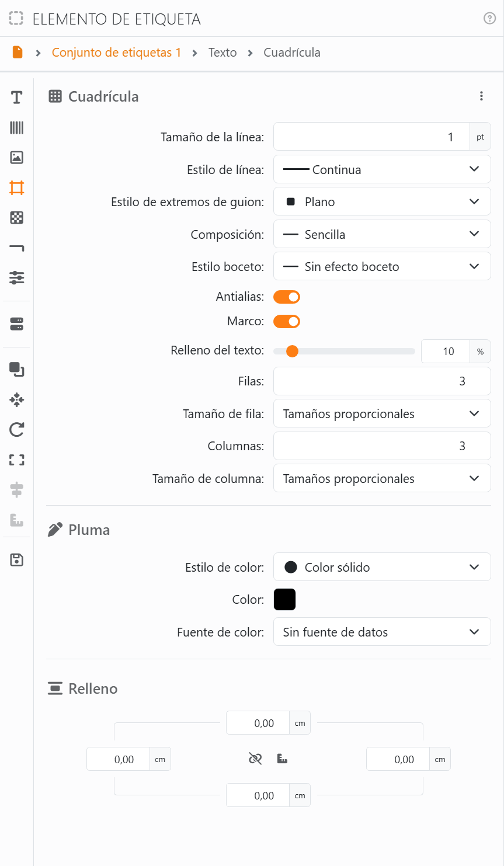Open the Estilo de color dropdown
504x866 pixels.
click(x=382, y=567)
